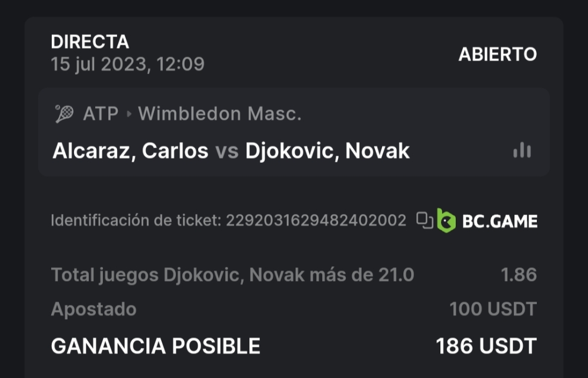Click the ABIERTO status label
This screenshot has height=378, width=588.
[x=497, y=54]
